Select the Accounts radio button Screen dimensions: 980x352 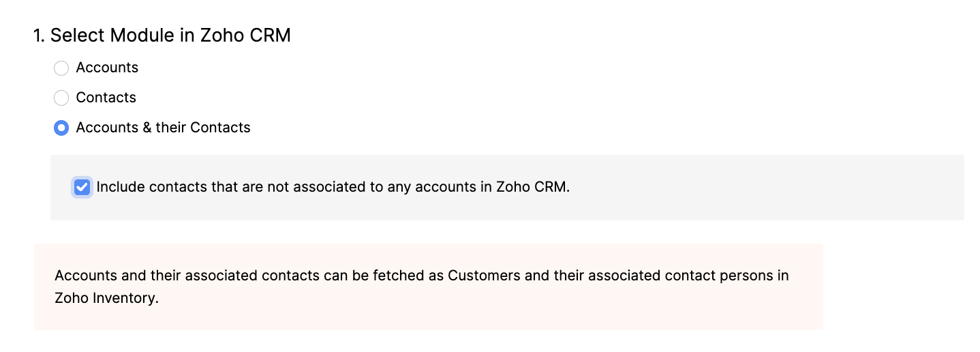[61, 68]
